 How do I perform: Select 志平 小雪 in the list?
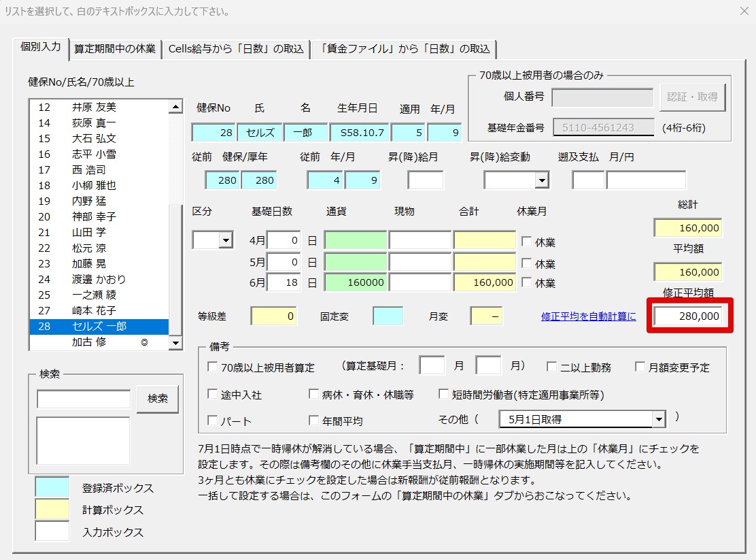click(99, 154)
